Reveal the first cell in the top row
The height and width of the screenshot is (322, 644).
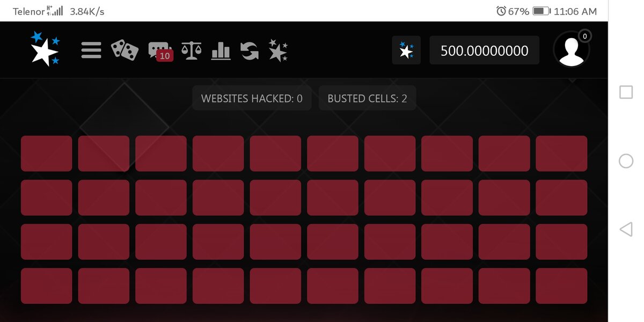[47, 153]
